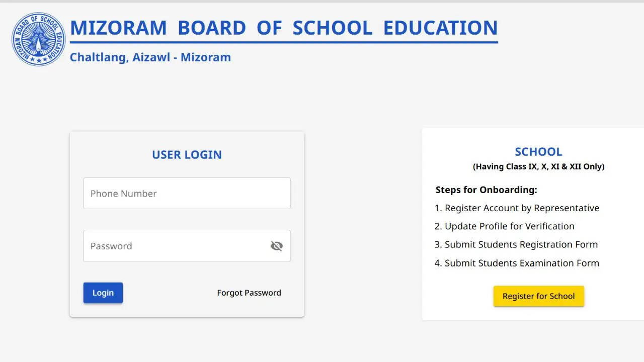Click the Steps for Onboarding label
Screen dimensions: 644x362
pos(486,190)
